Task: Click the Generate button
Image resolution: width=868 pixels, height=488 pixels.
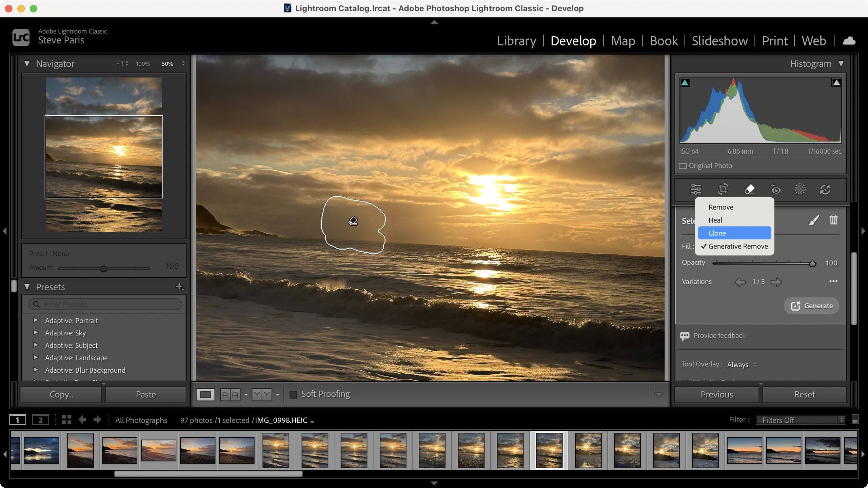Action: tap(811, 305)
